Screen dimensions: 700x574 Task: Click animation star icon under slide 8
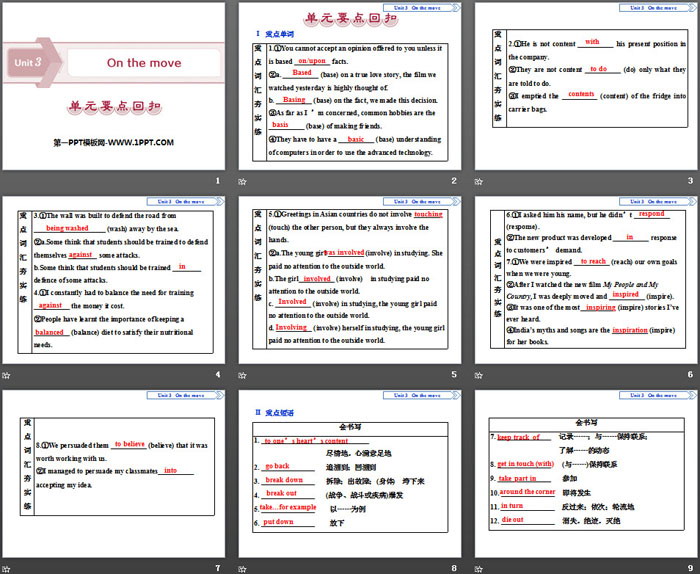click(x=242, y=569)
